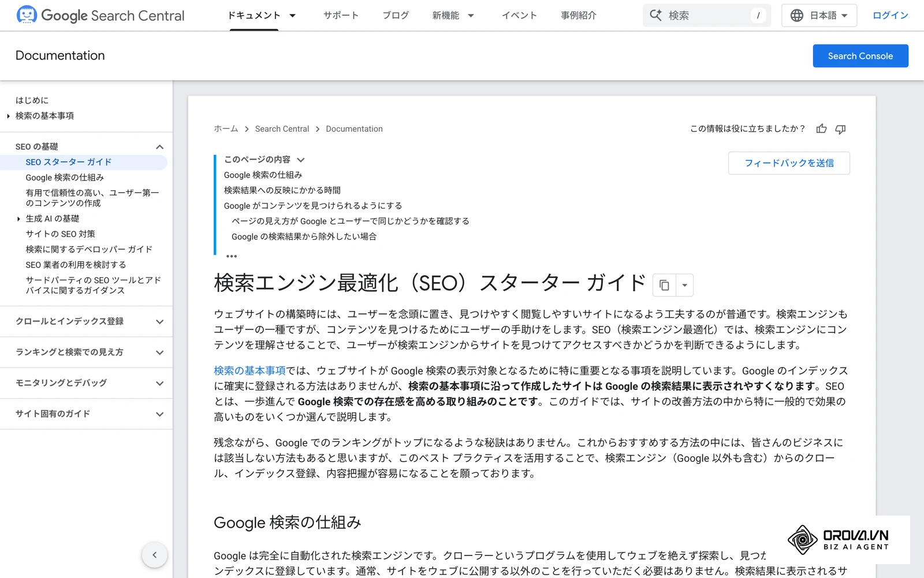The width and height of the screenshot is (924, 578).
Task: Click the globe language icon
Action: (797, 16)
